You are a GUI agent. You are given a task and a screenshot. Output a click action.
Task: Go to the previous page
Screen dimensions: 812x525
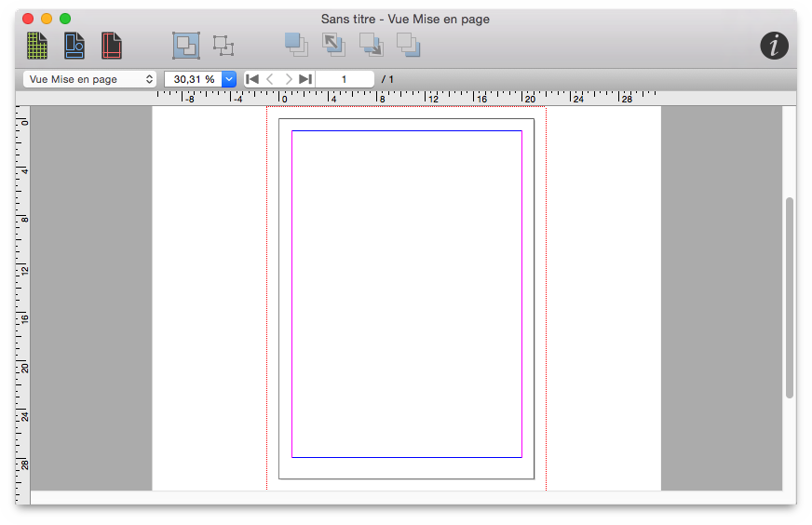270,79
